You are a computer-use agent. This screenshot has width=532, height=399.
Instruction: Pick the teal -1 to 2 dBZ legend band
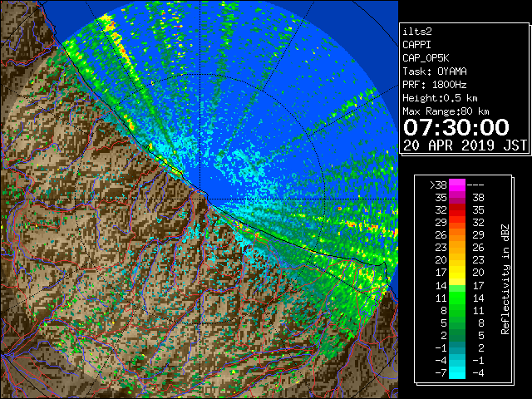tap(457, 347)
